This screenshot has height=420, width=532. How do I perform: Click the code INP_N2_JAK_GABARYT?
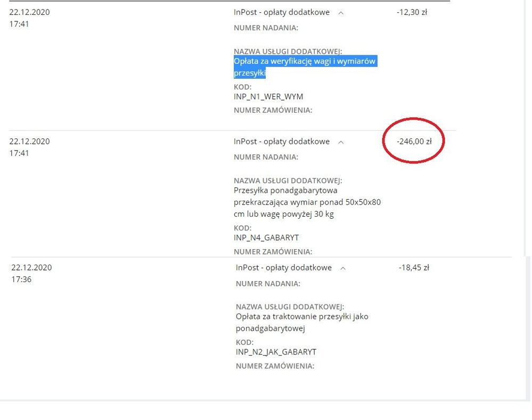276,352
